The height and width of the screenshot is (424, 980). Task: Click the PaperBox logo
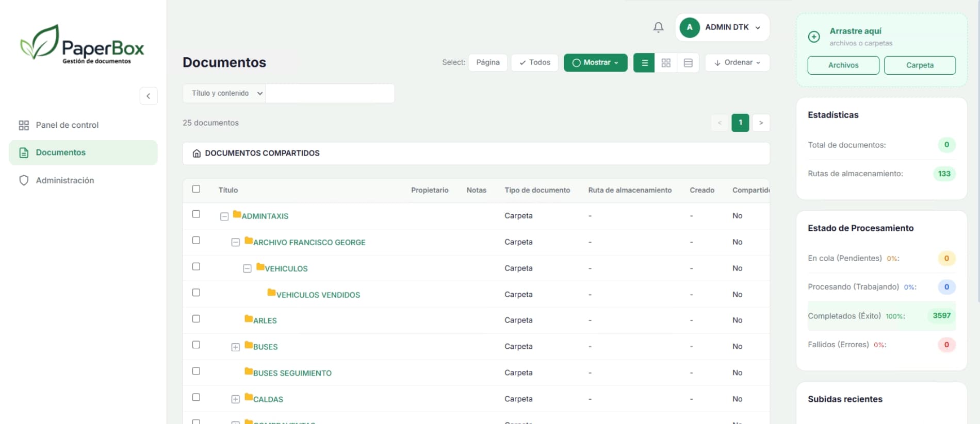tap(83, 44)
